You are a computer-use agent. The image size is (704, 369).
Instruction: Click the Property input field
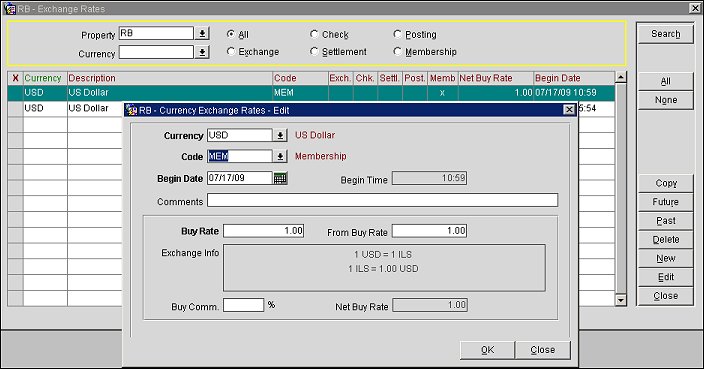pos(156,33)
